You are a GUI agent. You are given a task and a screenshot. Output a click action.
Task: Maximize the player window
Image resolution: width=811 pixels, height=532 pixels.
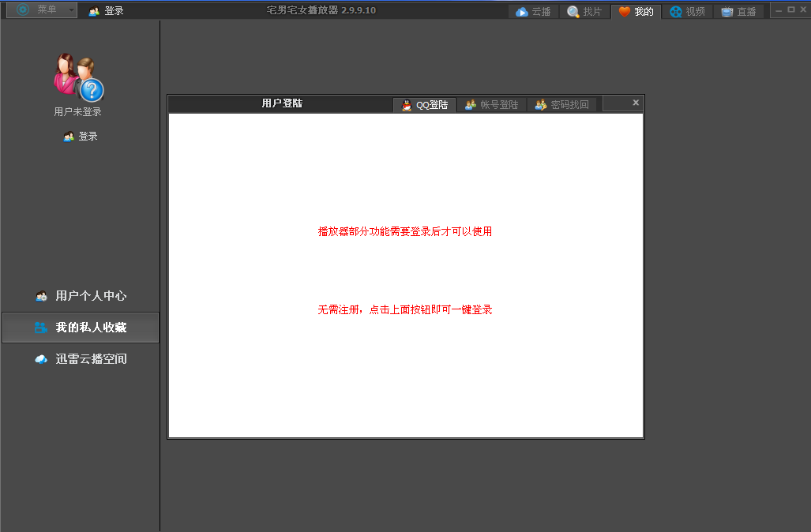point(791,10)
